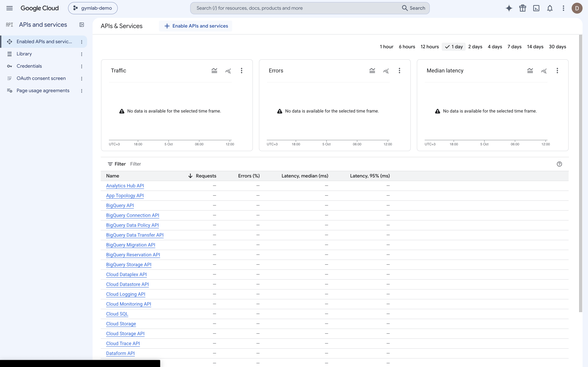The height and width of the screenshot is (367, 588).
Task: Open options menu for Library item
Action: tap(82, 54)
